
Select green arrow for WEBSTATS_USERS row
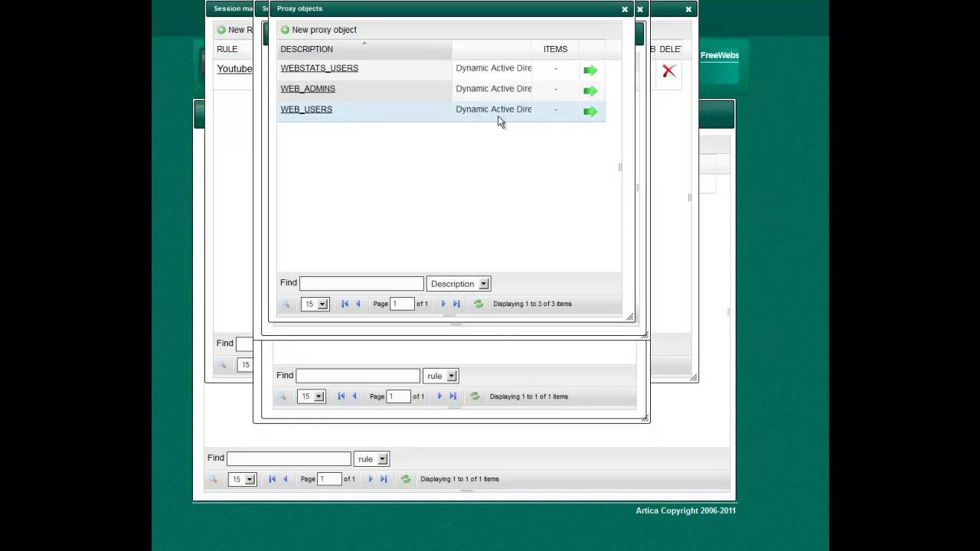pyautogui.click(x=590, y=70)
